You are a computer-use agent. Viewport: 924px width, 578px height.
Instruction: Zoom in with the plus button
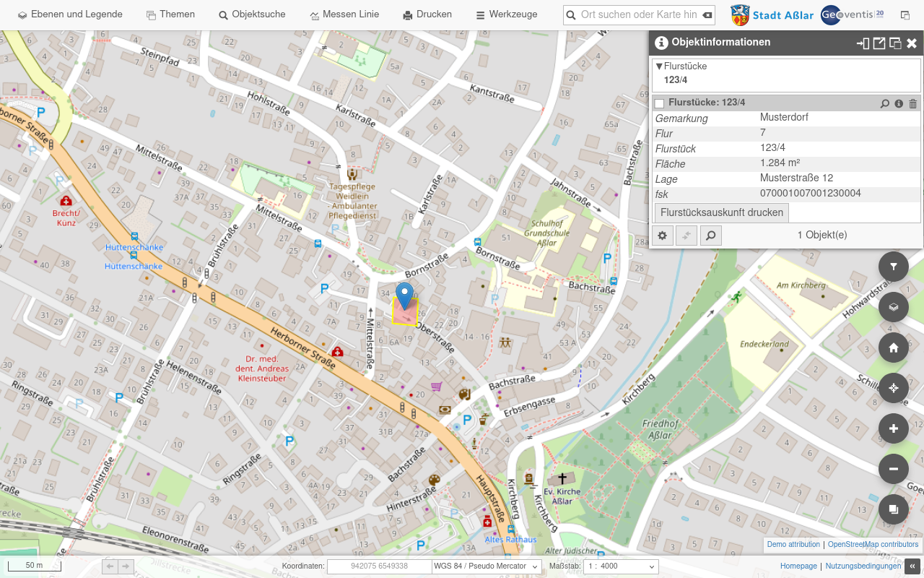[893, 428]
